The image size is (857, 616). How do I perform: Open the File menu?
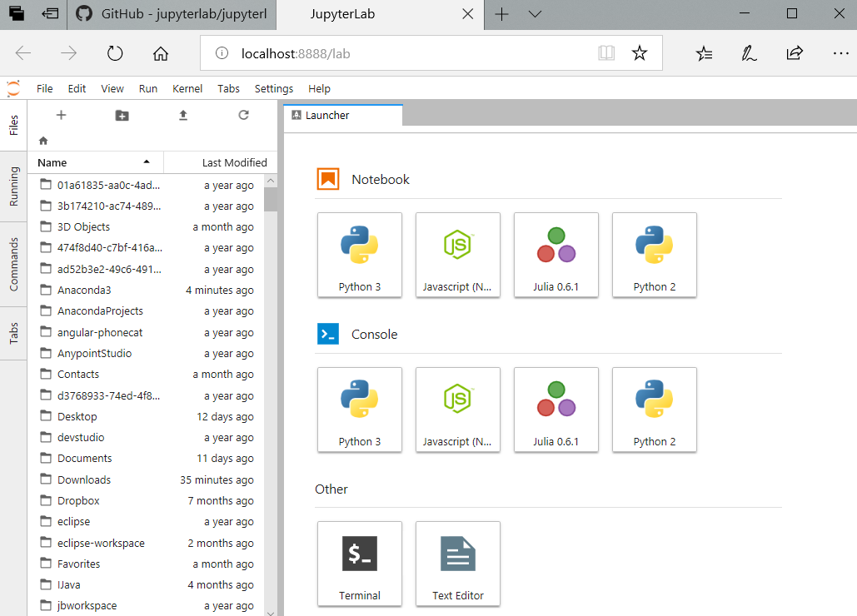[45, 88]
